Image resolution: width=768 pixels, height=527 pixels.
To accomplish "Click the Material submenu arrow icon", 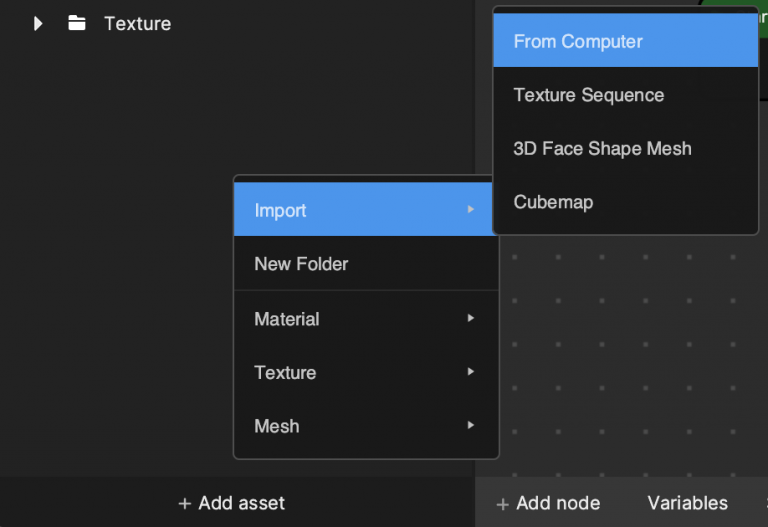I will [x=471, y=318].
